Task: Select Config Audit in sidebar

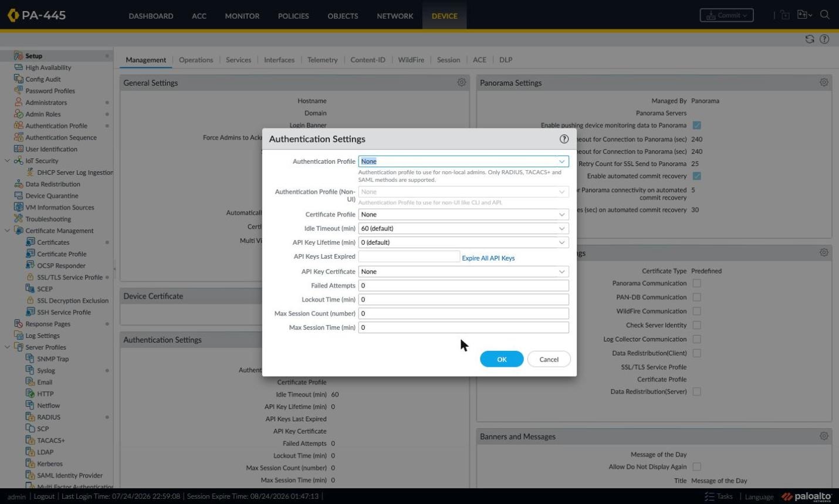Action: pyautogui.click(x=43, y=79)
